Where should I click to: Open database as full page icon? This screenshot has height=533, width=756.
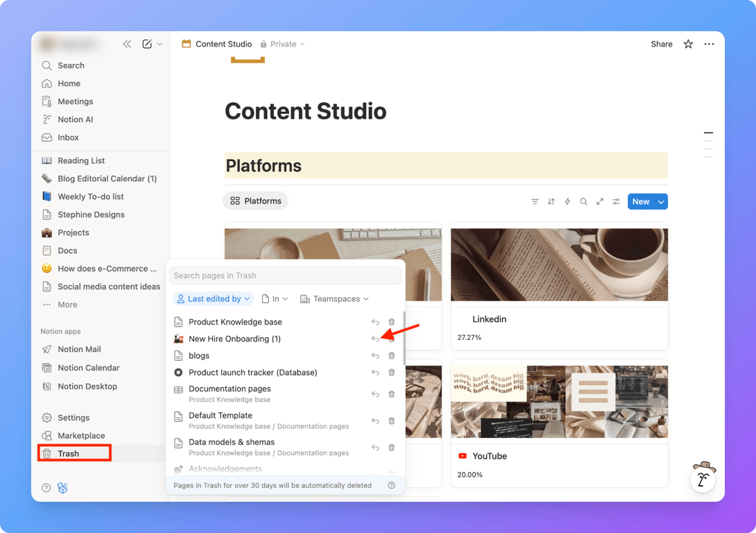click(x=600, y=202)
